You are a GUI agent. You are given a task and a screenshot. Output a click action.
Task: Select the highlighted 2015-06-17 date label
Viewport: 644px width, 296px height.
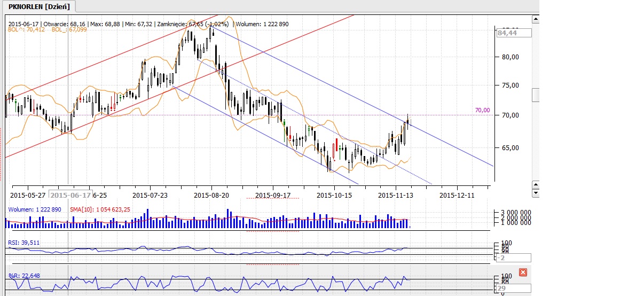pyautogui.click(x=70, y=195)
